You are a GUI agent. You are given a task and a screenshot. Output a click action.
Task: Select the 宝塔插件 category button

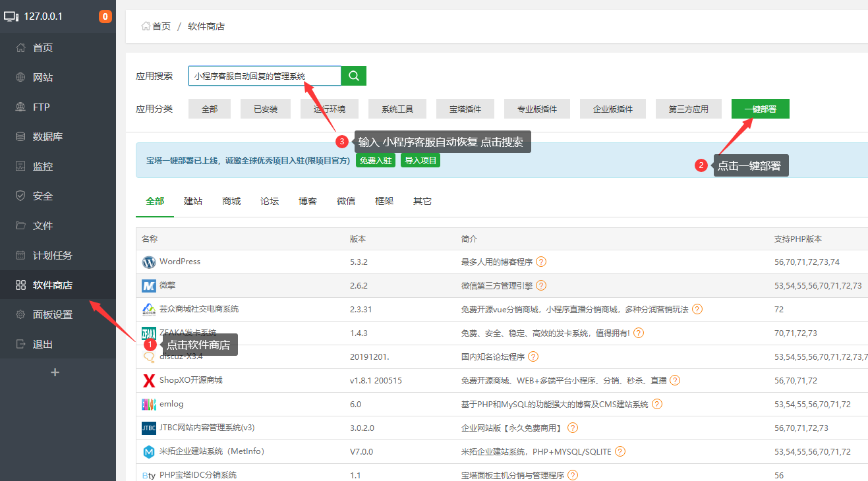(465, 109)
